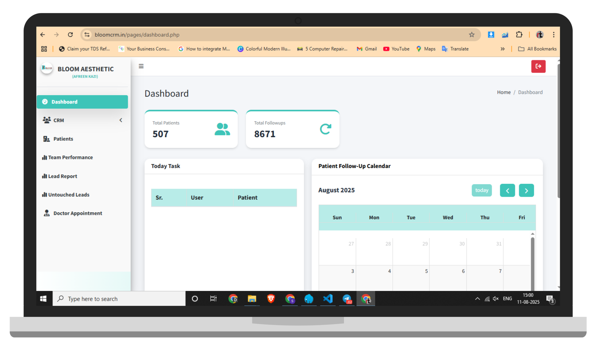The width and height of the screenshot is (610, 364).
Task: Click the Home breadcrumb link
Action: click(504, 92)
